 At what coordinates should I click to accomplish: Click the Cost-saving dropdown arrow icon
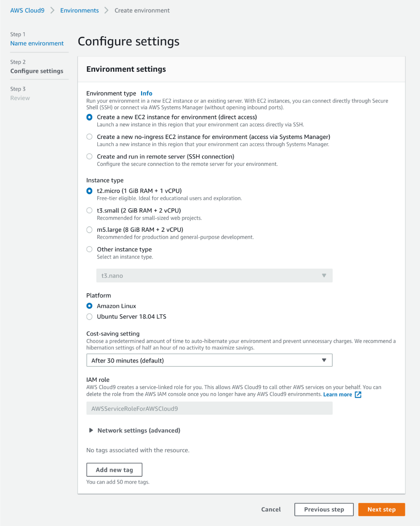324,360
